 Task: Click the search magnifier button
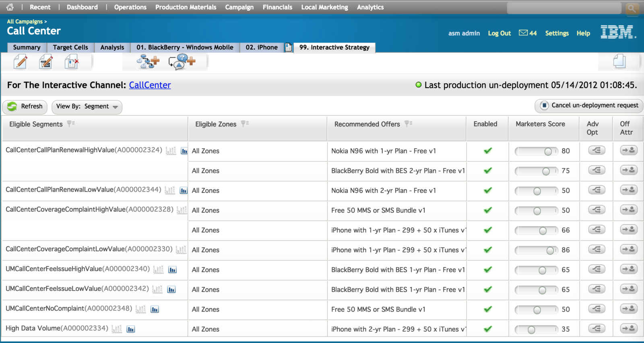632,8
